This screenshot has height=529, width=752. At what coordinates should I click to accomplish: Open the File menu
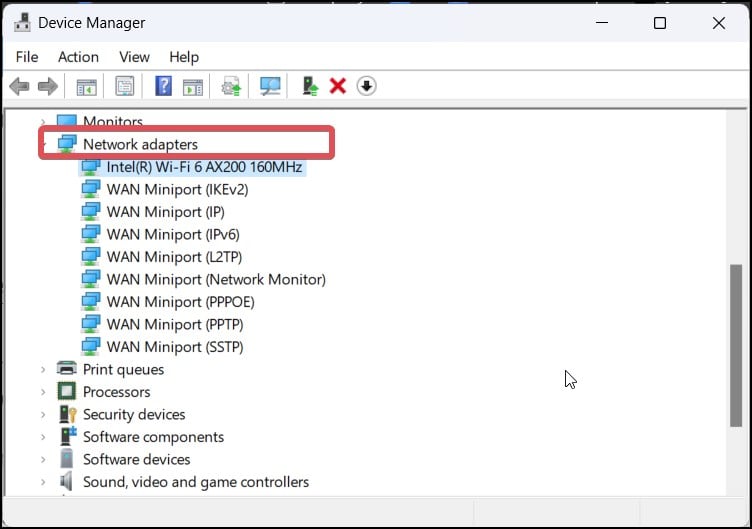click(27, 57)
